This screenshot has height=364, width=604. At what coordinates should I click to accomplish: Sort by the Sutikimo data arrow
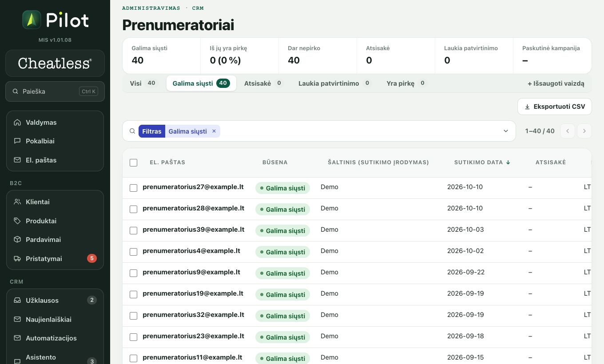point(508,162)
